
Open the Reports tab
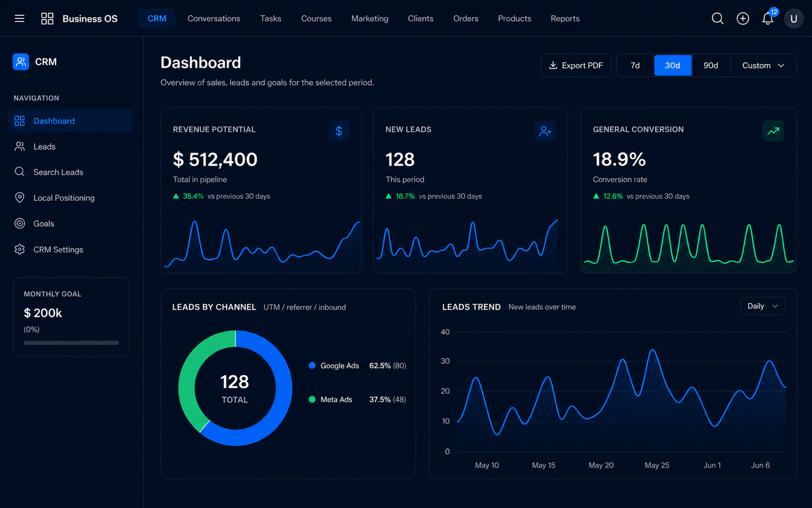point(565,19)
